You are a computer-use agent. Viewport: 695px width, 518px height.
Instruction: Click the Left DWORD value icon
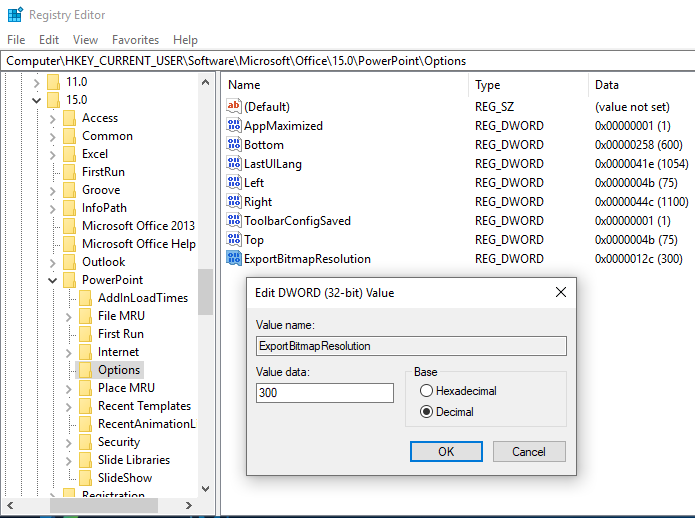pos(234,183)
